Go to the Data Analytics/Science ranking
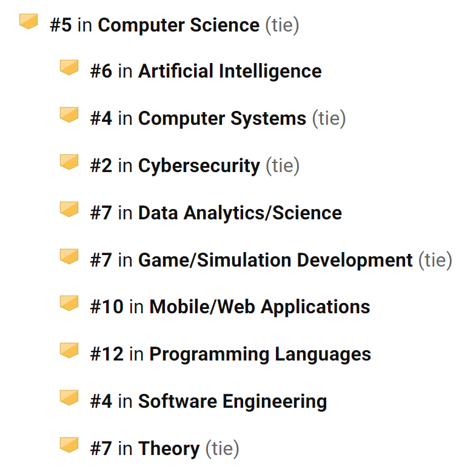The height and width of the screenshot is (472, 476). 240,213
